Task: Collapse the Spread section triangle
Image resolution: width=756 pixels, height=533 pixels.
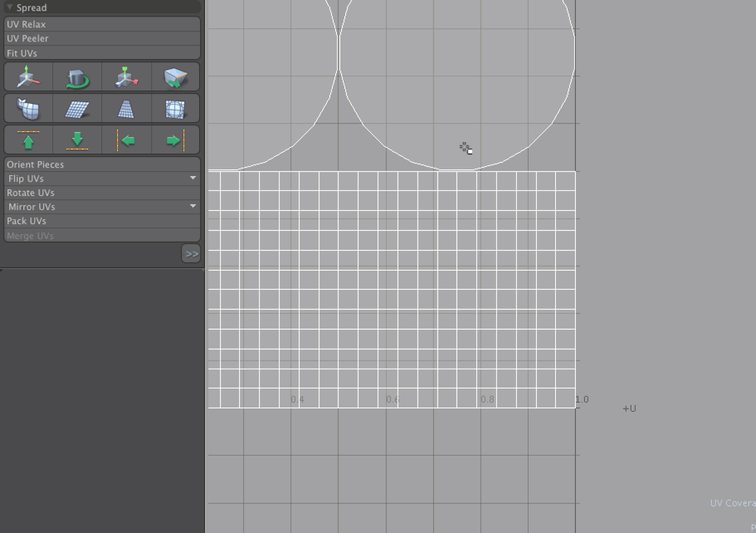Action: coord(10,7)
